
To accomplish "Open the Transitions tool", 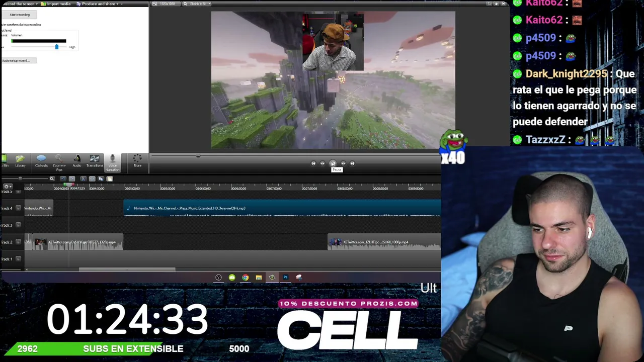I will click(x=94, y=161).
